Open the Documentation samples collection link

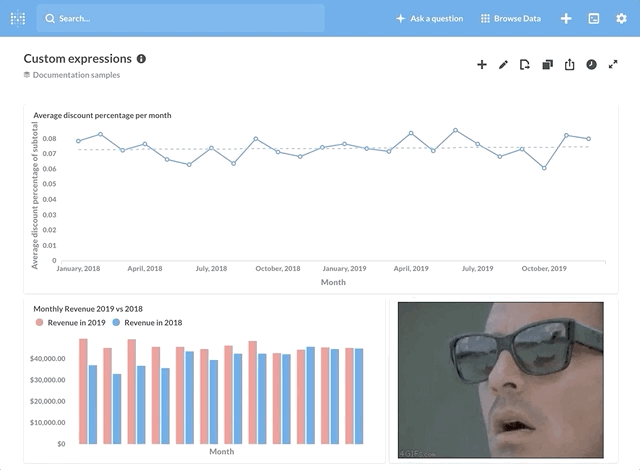coord(76,75)
